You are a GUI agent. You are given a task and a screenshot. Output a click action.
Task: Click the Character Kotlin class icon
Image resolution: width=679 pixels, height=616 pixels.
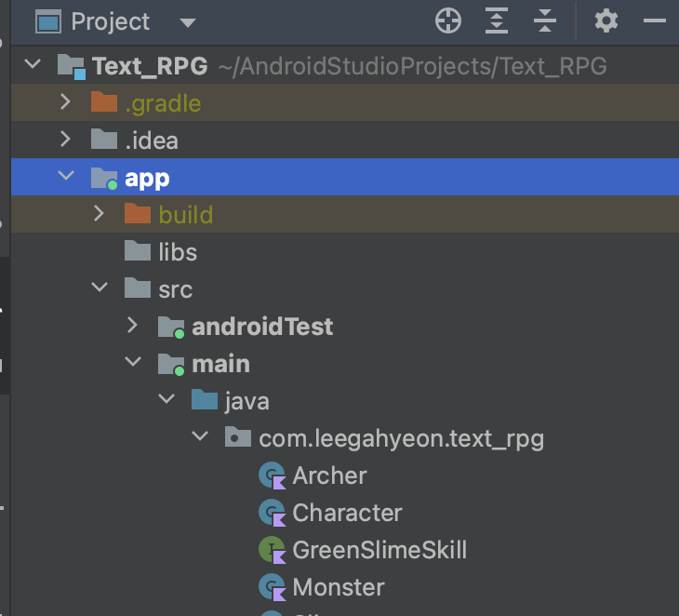[273, 514]
